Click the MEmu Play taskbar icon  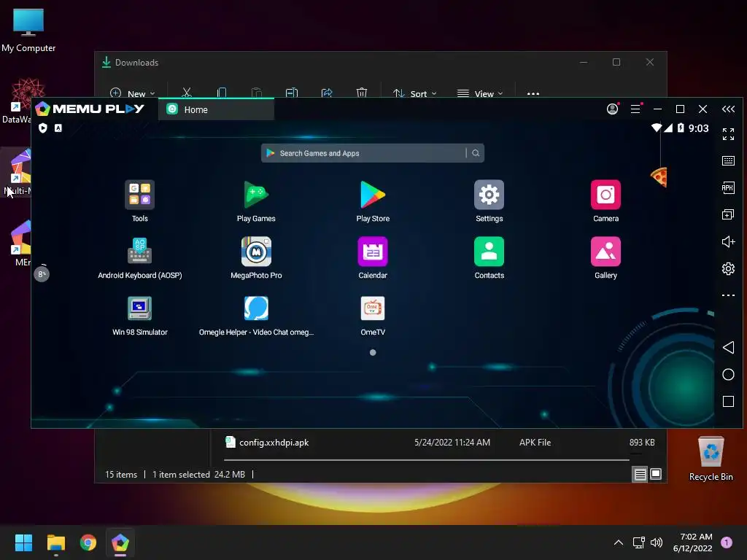point(120,542)
